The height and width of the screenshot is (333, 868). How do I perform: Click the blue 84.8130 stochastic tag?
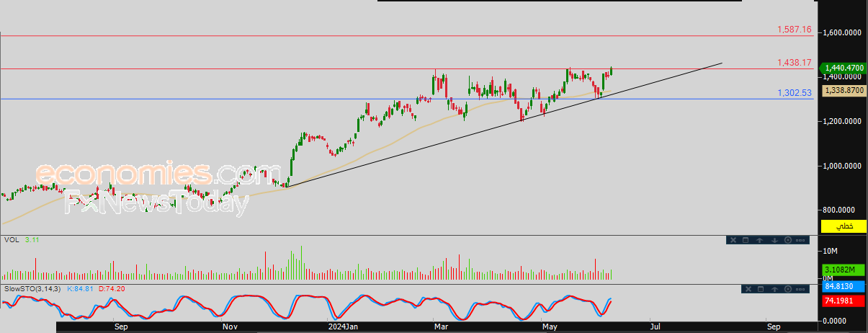click(844, 287)
